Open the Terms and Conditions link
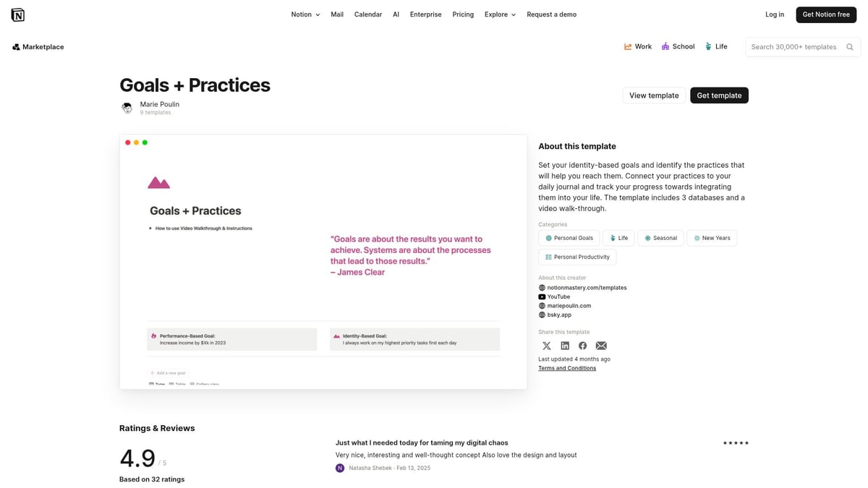The height and width of the screenshot is (488, 868). click(x=567, y=367)
